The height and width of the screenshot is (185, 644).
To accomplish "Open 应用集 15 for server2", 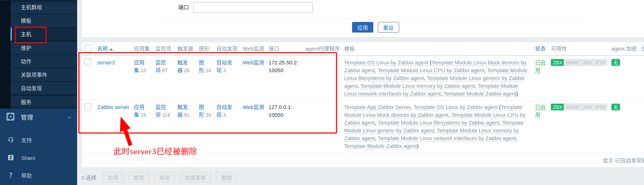I will [x=139, y=67].
